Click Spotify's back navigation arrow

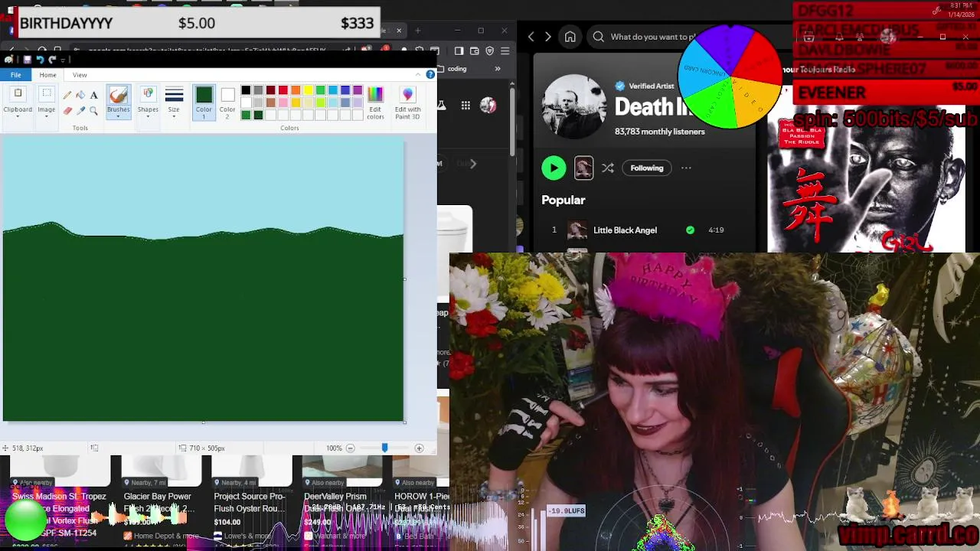[531, 37]
